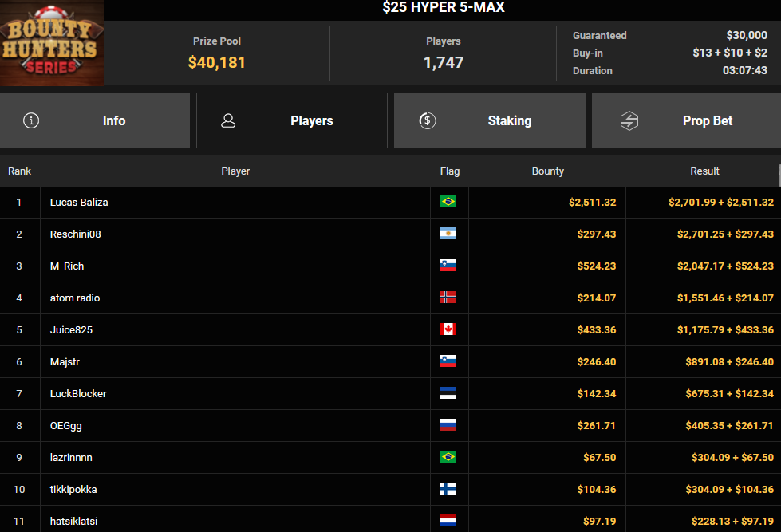Sort by the Bounty column header
781x532 pixels.
click(548, 171)
